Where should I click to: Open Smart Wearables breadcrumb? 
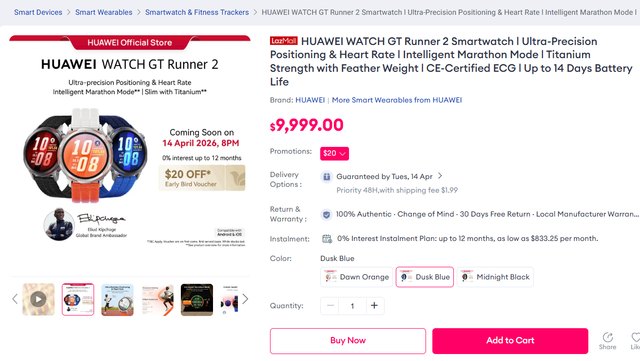(x=104, y=12)
